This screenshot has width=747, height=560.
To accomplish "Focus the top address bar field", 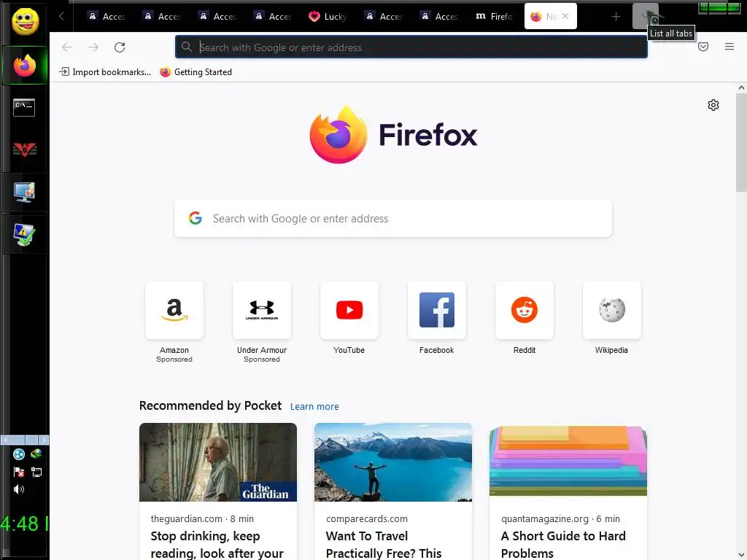I will [411, 47].
